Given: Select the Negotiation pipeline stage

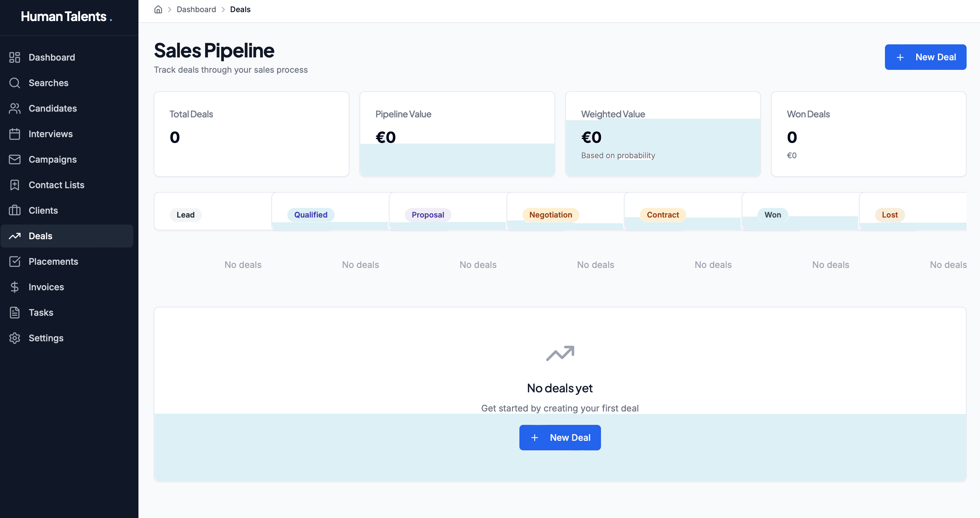Looking at the screenshot, I should pos(551,214).
